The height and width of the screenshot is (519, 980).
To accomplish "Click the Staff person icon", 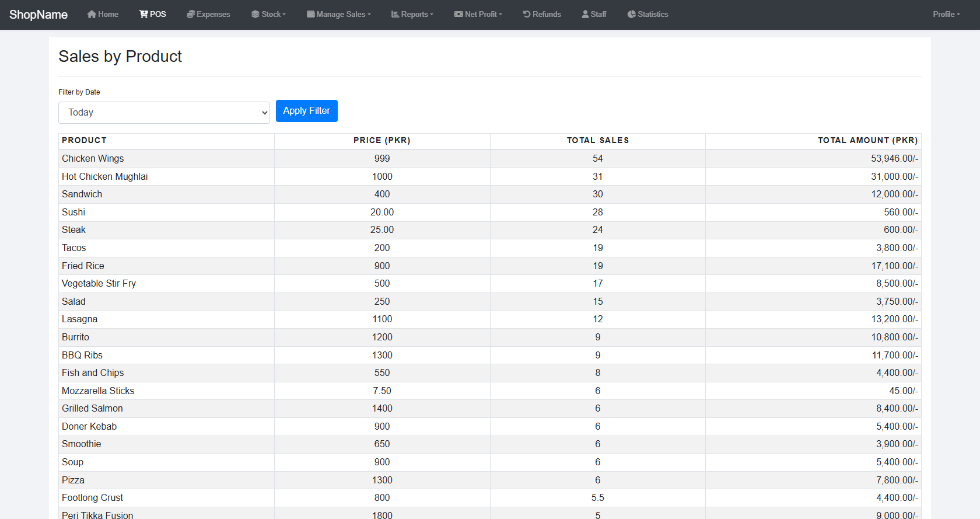I will (585, 14).
